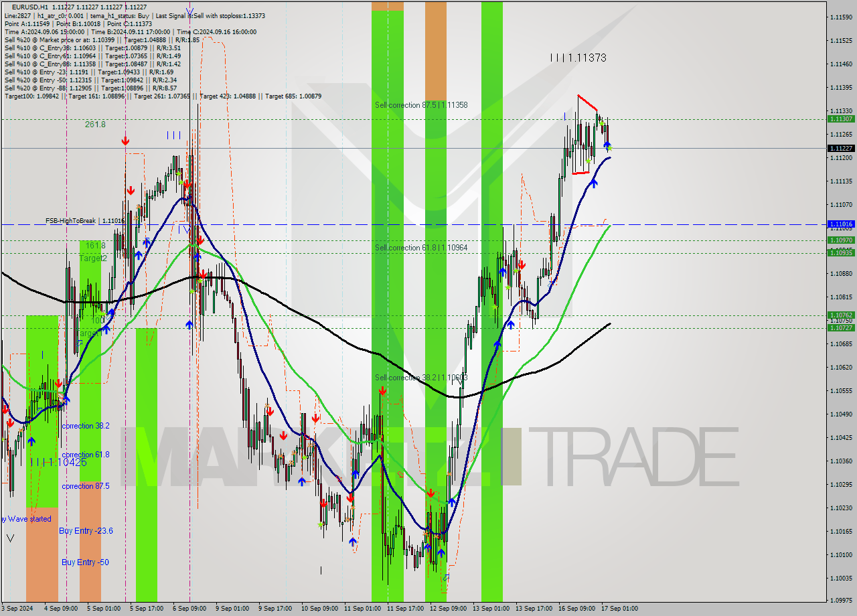Click the 'Sell %10 @ C_Entry38' line
The image size is (857, 616).
point(92,48)
